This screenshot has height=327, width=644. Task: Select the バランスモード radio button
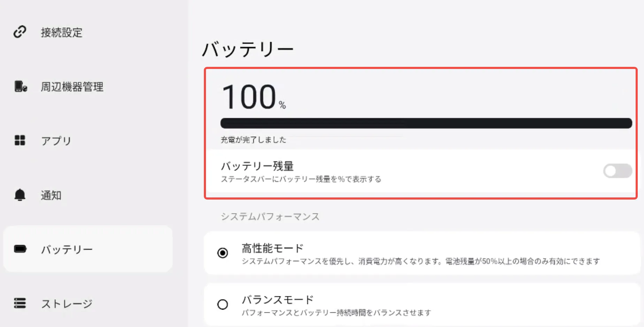coord(223,304)
